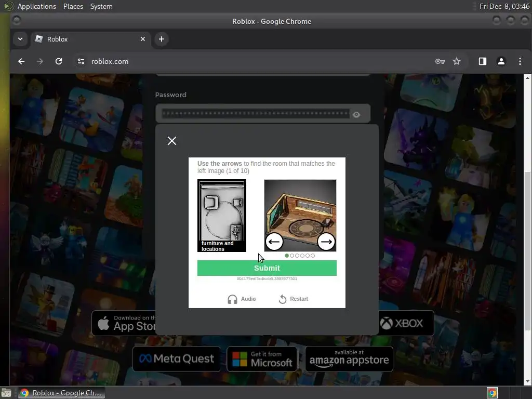Open the site information icon
Screen dimensions: 532x399
click(81, 61)
